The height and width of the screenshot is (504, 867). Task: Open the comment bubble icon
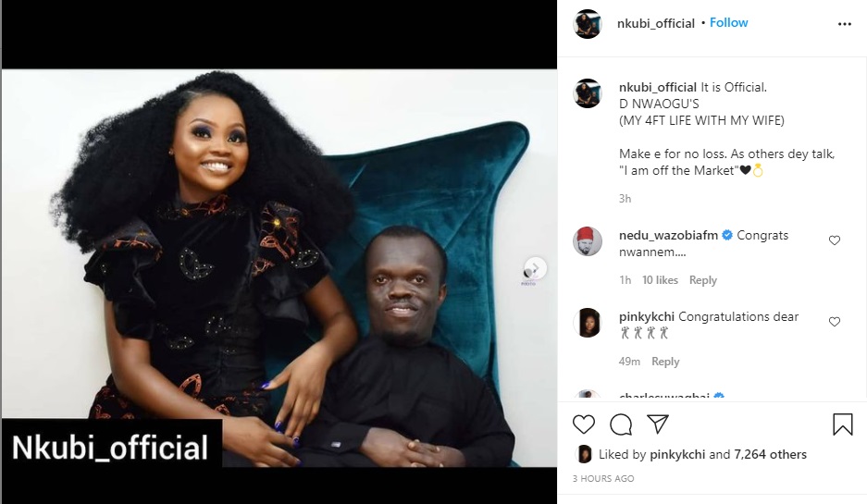point(620,424)
